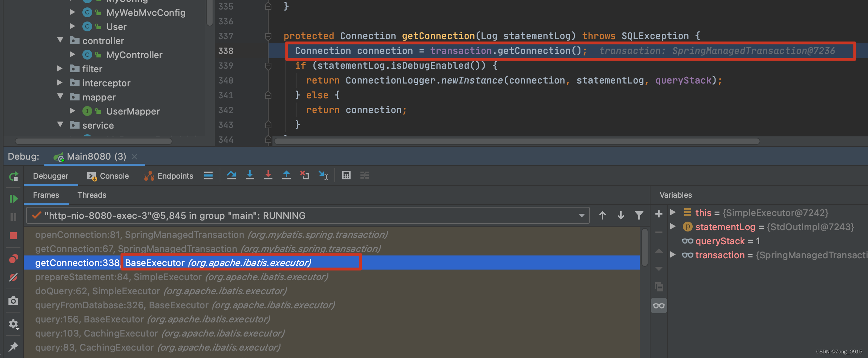Click the Step Into icon
Screen dimensions: 868x358
click(250, 175)
